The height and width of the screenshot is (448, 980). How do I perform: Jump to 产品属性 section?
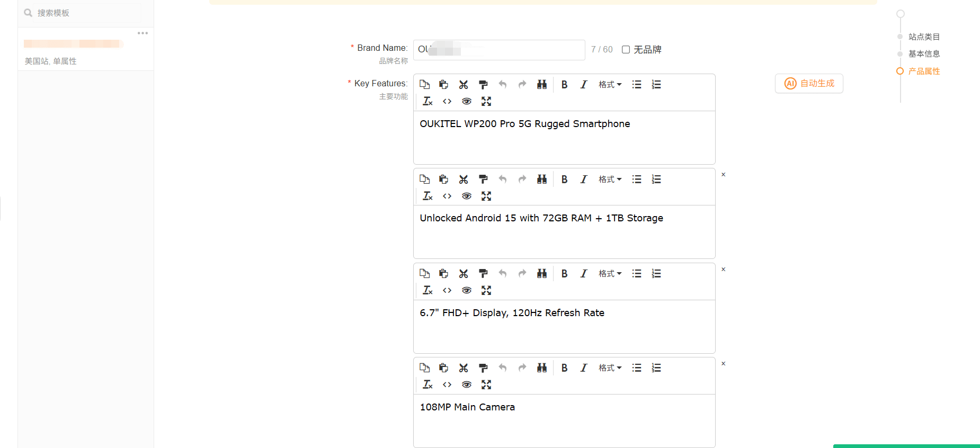924,71
